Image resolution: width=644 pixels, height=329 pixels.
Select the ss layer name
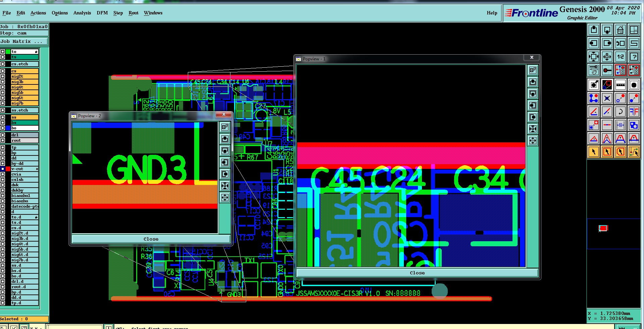[x=24, y=117]
